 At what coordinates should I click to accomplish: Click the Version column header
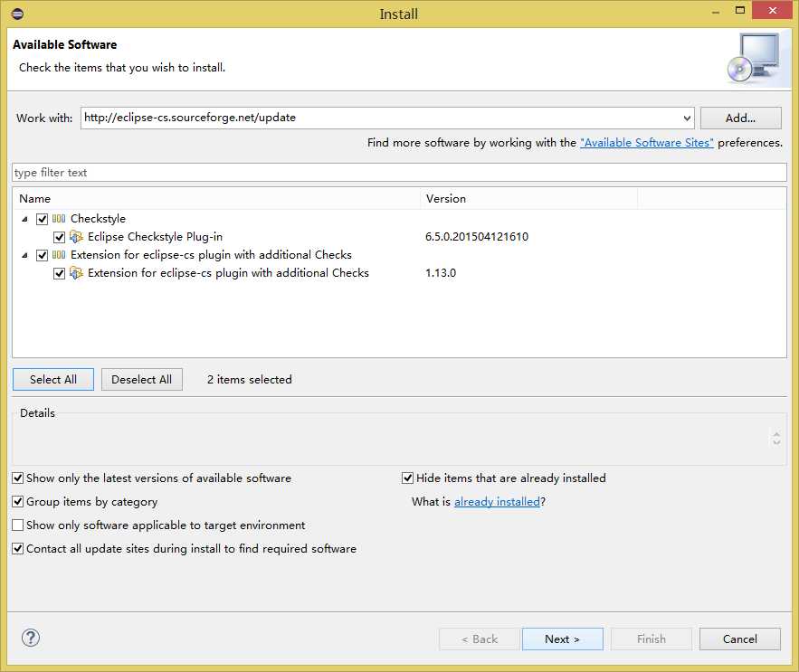point(529,199)
